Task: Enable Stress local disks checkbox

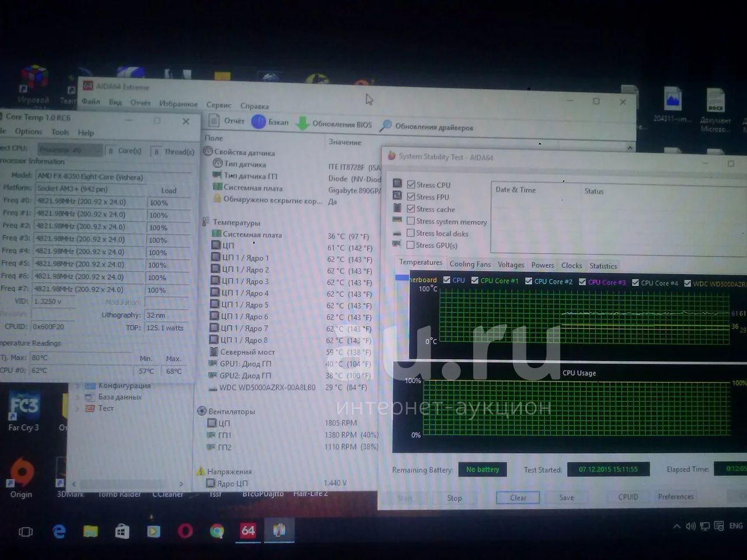Action: (x=411, y=233)
